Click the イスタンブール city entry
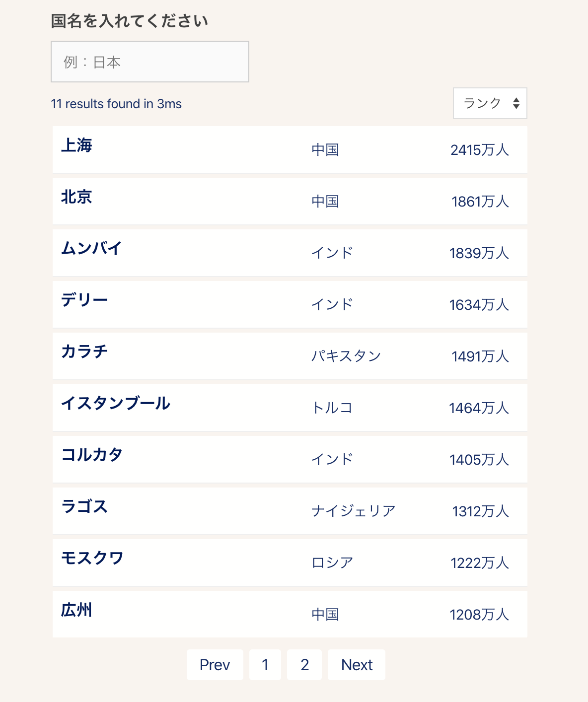 point(116,403)
